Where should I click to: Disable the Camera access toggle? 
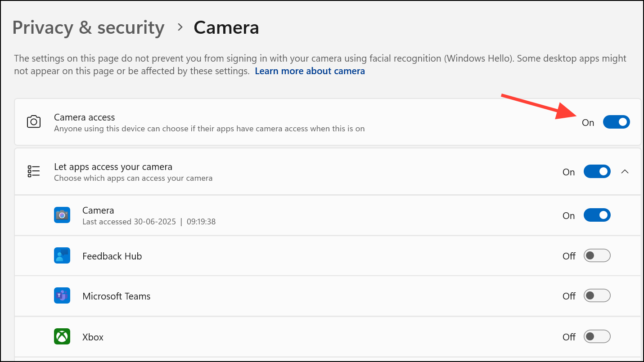[x=616, y=121]
